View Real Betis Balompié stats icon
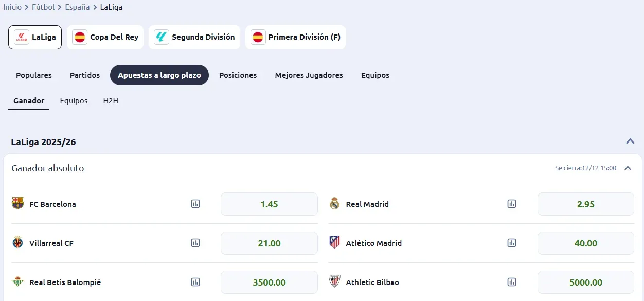This screenshot has width=644, height=301. [x=195, y=282]
